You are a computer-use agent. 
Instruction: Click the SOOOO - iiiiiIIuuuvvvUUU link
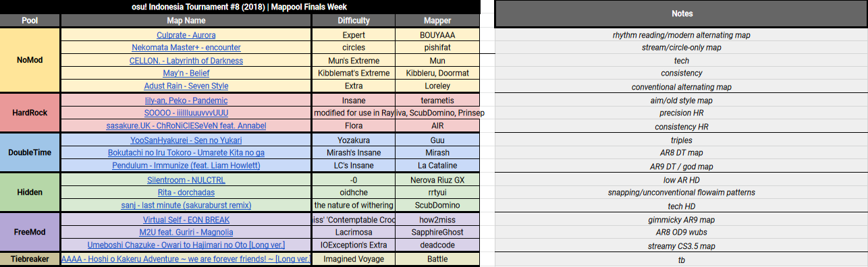click(186, 113)
